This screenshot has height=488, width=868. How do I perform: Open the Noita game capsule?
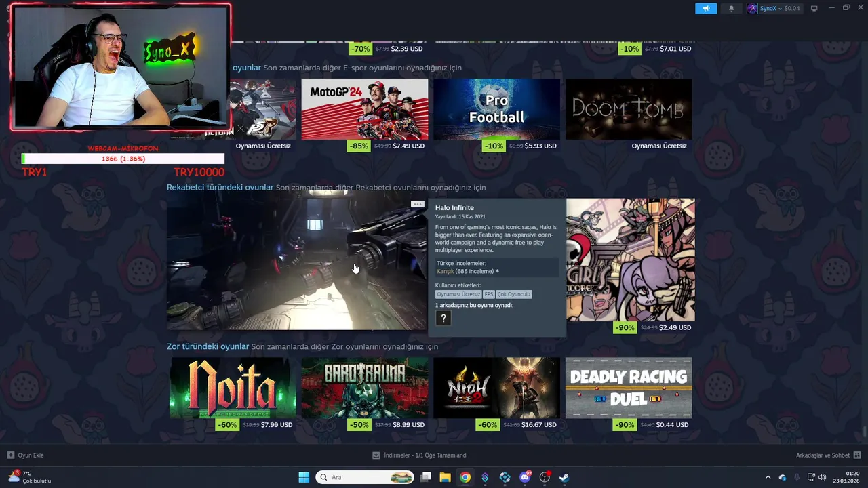point(233,388)
